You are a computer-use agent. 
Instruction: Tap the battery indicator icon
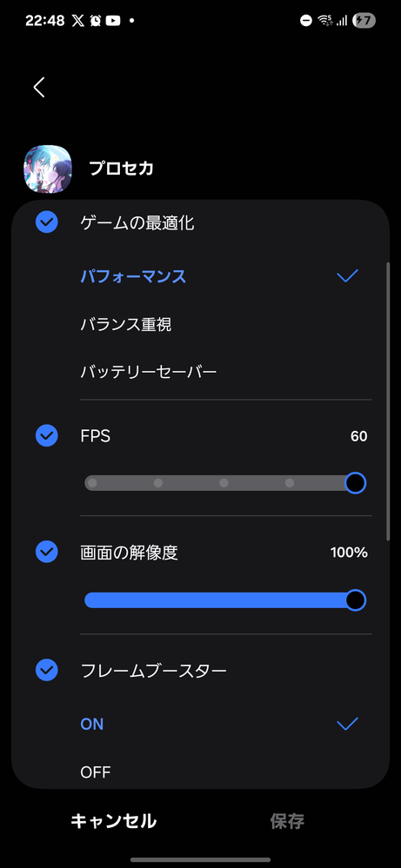coord(364,21)
